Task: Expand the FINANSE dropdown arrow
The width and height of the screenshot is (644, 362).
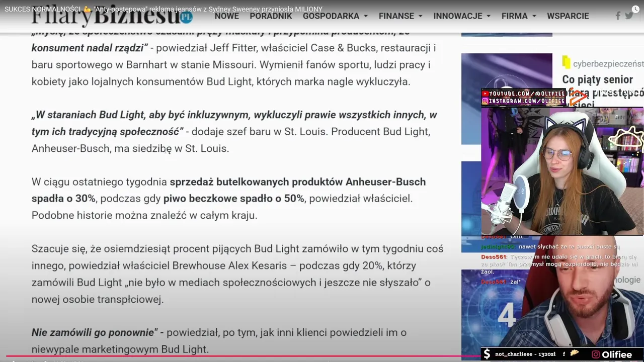Action: 420,17
